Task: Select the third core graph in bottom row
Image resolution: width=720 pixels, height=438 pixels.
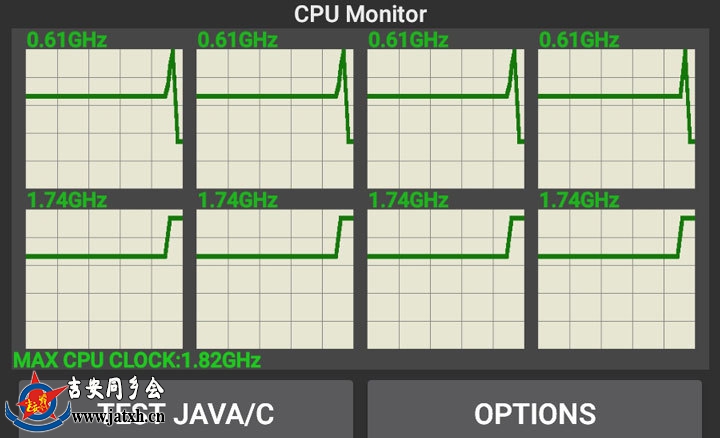Action: 446,279
